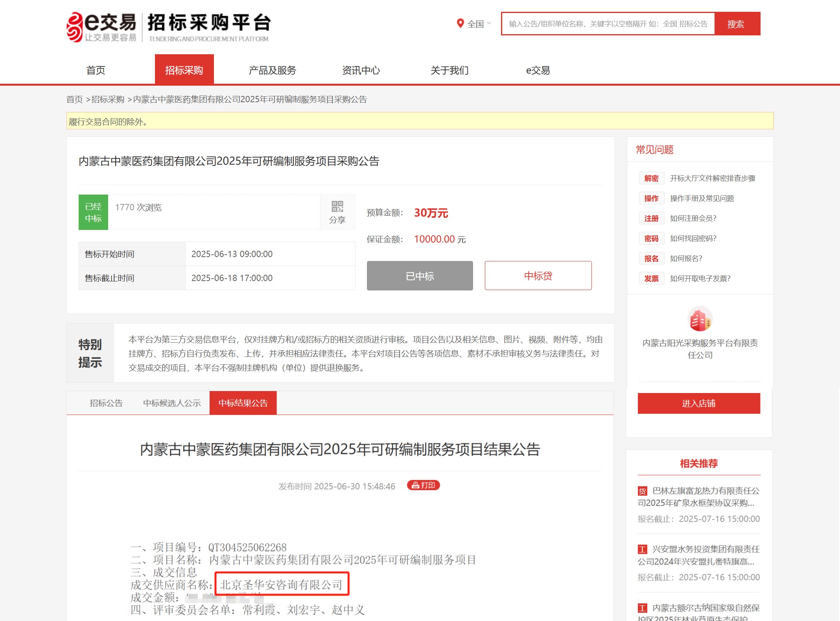The height and width of the screenshot is (621, 840).
Task: Open 操作手册及常见问题 link
Action: [702, 198]
